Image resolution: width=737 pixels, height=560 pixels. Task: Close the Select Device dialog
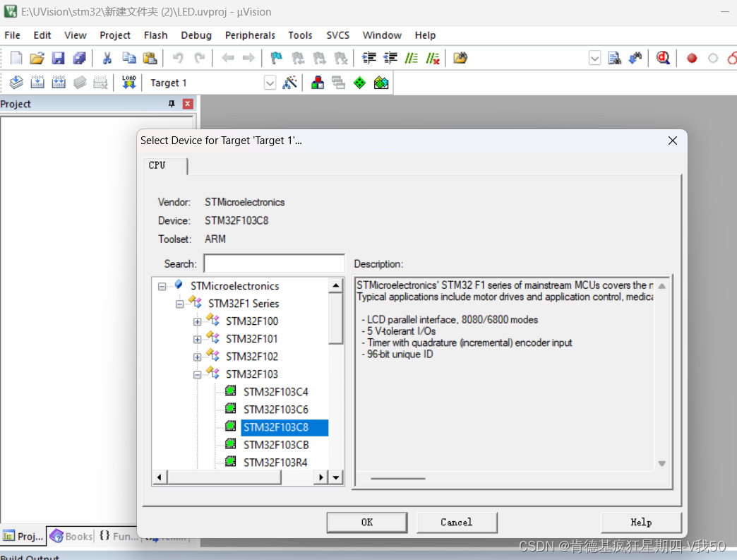(x=673, y=141)
